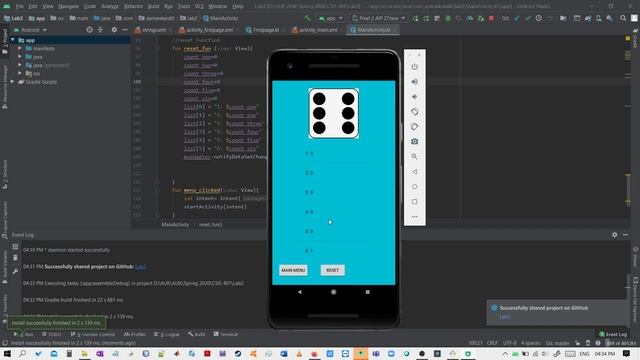Open the Profiler tool window tab

pos(135,334)
